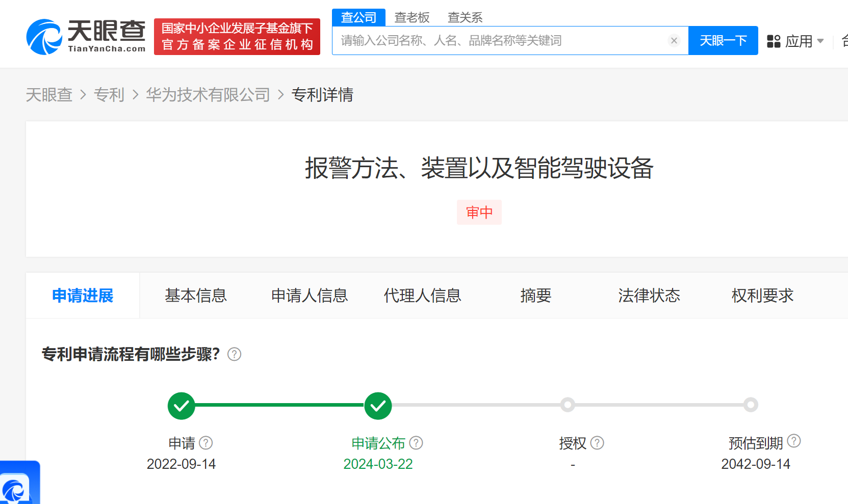Image resolution: width=848 pixels, height=504 pixels.
Task: Open help icon next to 预估到期
Action: pos(794,441)
